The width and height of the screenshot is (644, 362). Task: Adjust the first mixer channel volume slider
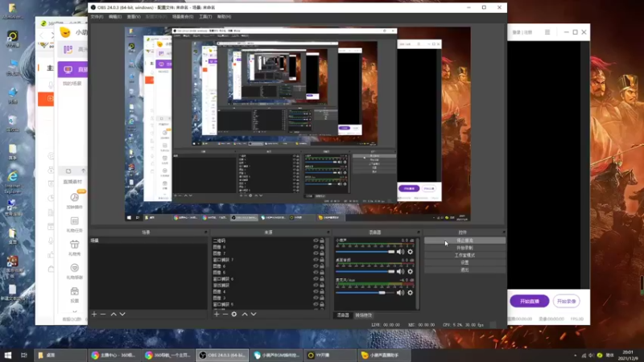pyautogui.click(x=365, y=252)
